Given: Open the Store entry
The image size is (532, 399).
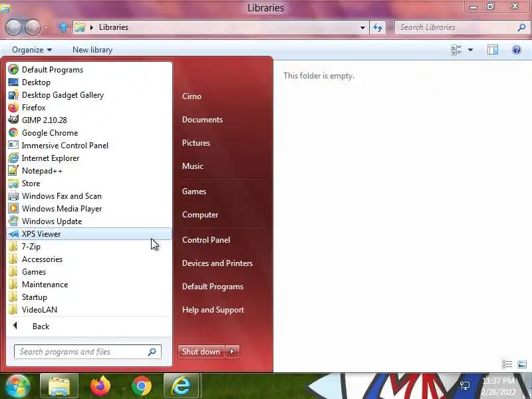Looking at the screenshot, I should point(89,184).
